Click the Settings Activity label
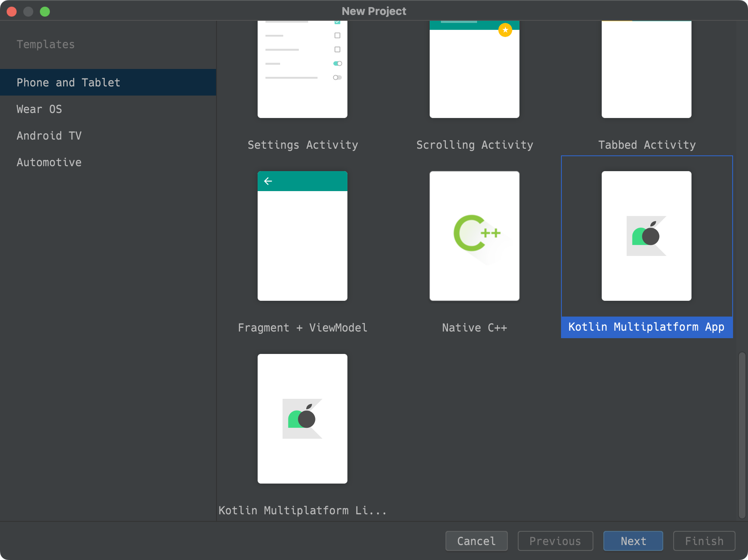The height and width of the screenshot is (560, 748). 303,145
